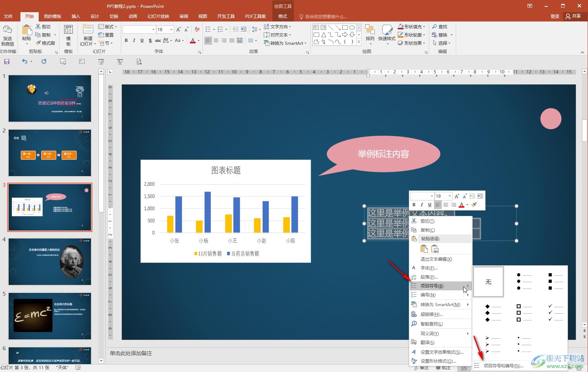Open the Design (设计) ribbon tab

(95, 16)
